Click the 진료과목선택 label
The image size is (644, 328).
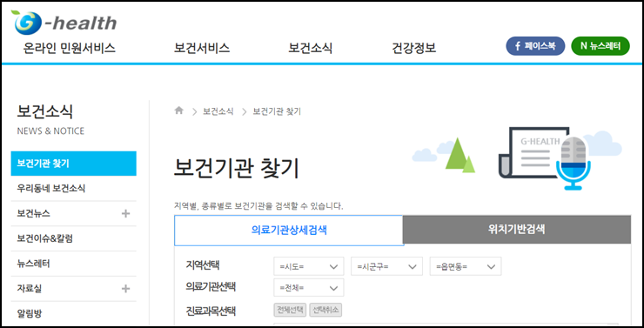211,311
